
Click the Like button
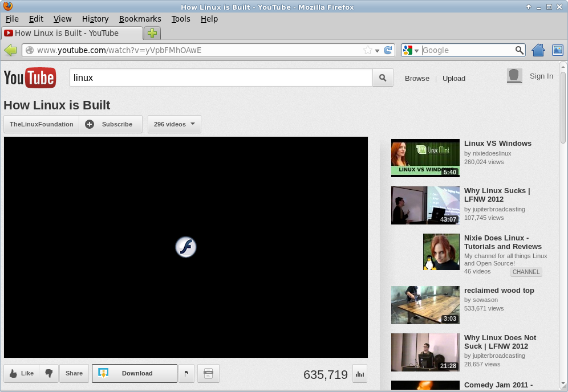coord(21,373)
